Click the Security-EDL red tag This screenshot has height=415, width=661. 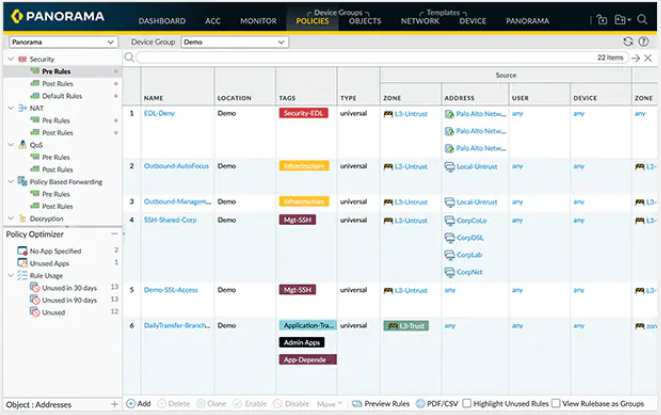(x=303, y=114)
